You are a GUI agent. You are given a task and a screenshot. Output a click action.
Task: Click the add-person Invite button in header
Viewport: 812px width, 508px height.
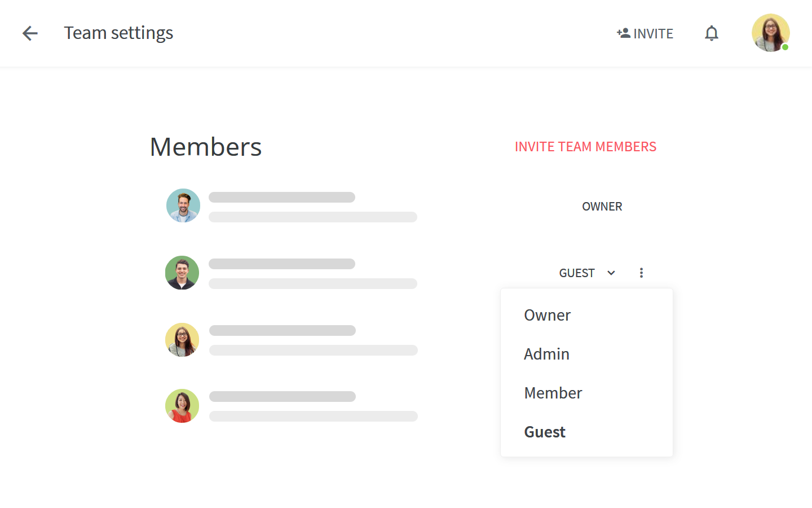[645, 34]
